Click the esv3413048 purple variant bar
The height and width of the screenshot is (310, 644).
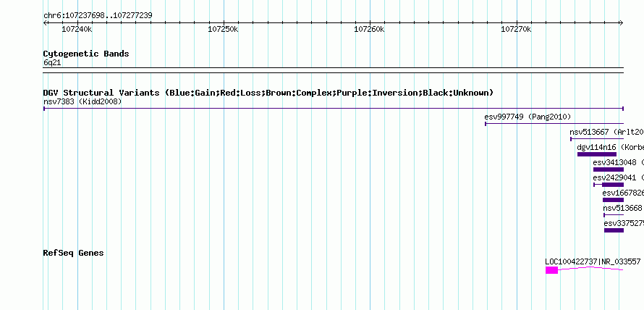[x=609, y=169]
